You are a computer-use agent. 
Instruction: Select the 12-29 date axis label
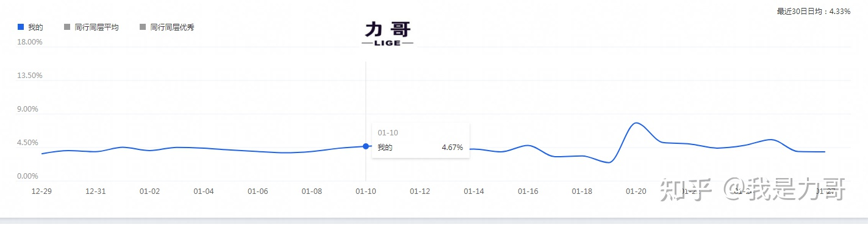coord(41,191)
